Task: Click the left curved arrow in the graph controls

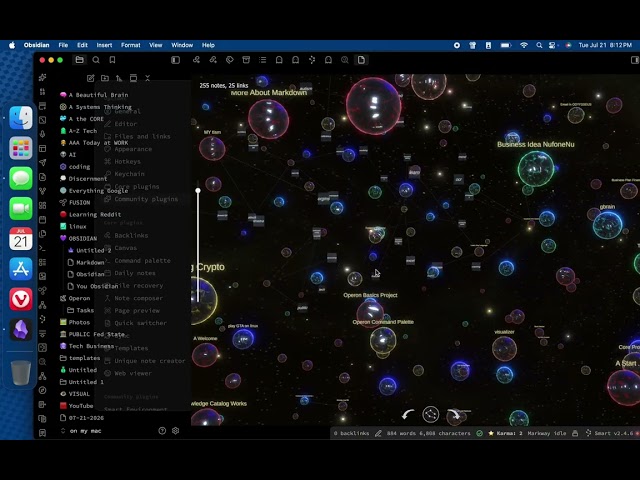Action: 408,415
